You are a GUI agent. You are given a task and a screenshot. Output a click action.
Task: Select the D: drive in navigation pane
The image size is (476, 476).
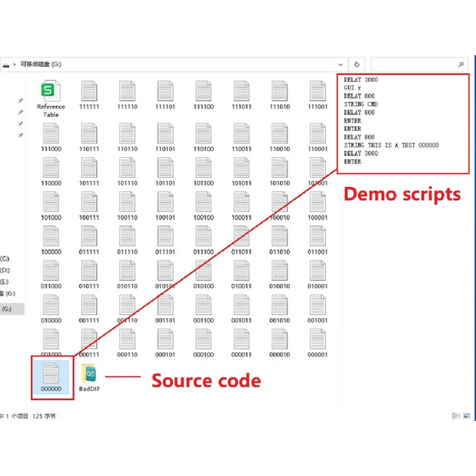click(4, 271)
